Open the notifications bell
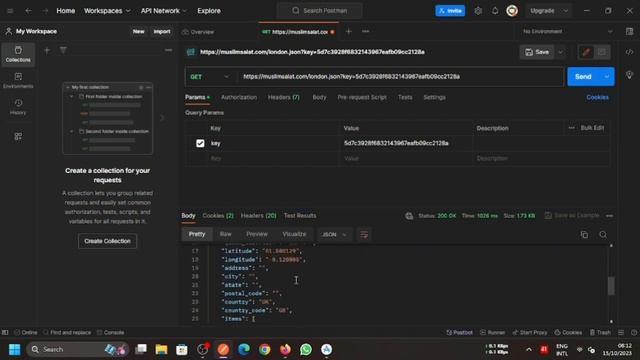The image size is (640, 360). (x=495, y=11)
